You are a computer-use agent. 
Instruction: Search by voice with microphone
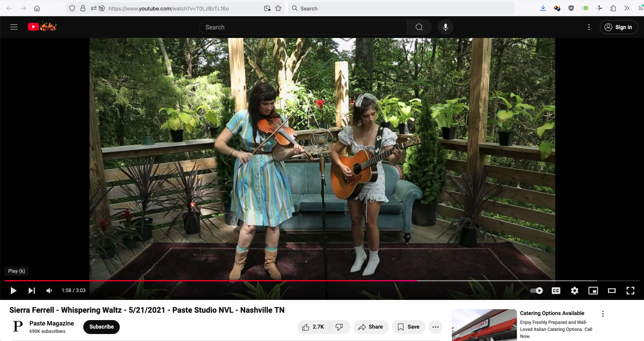click(446, 27)
